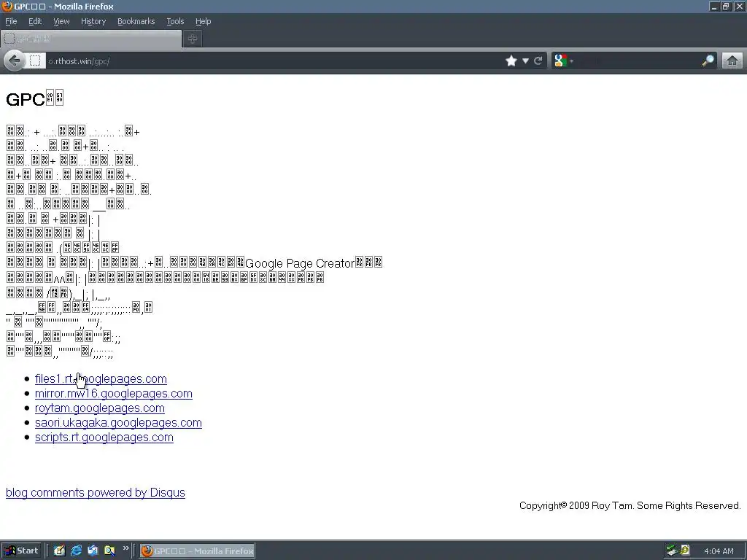Bookmark this page with the star icon

point(511,61)
